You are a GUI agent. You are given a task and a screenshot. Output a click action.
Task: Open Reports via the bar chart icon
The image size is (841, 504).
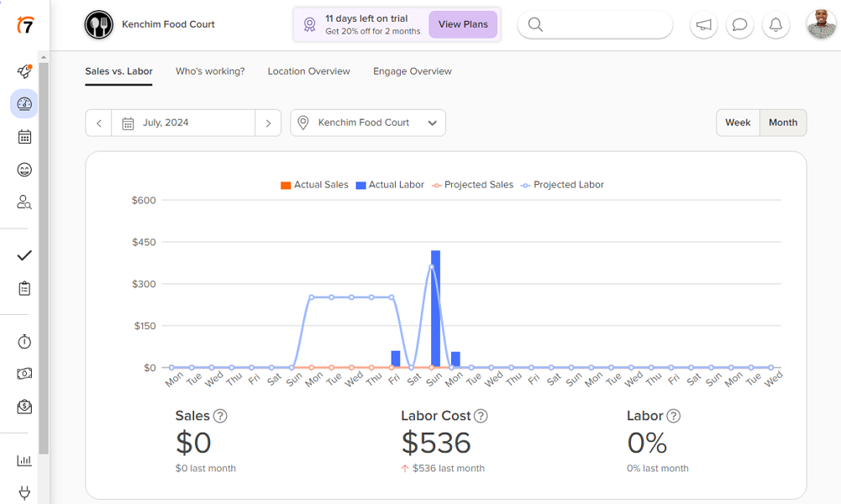(24, 460)
